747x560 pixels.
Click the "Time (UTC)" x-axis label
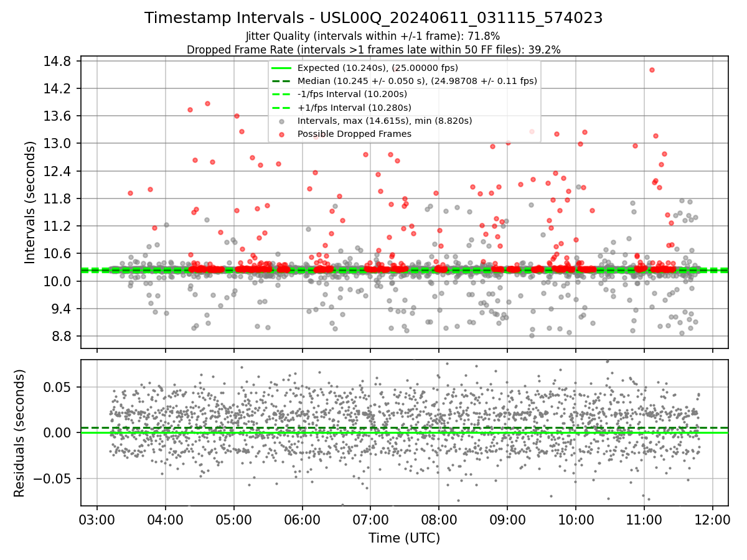(x=404, y=538)
